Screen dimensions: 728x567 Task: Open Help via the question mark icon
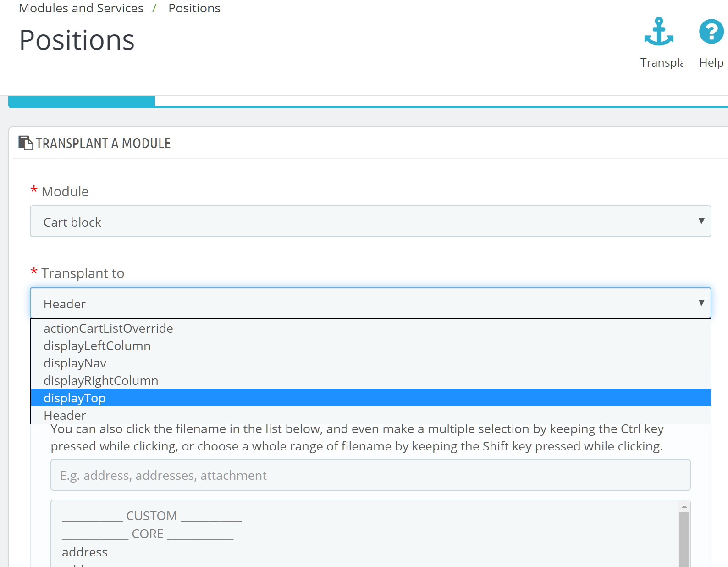pyautogui.click(x=711, y=32)
